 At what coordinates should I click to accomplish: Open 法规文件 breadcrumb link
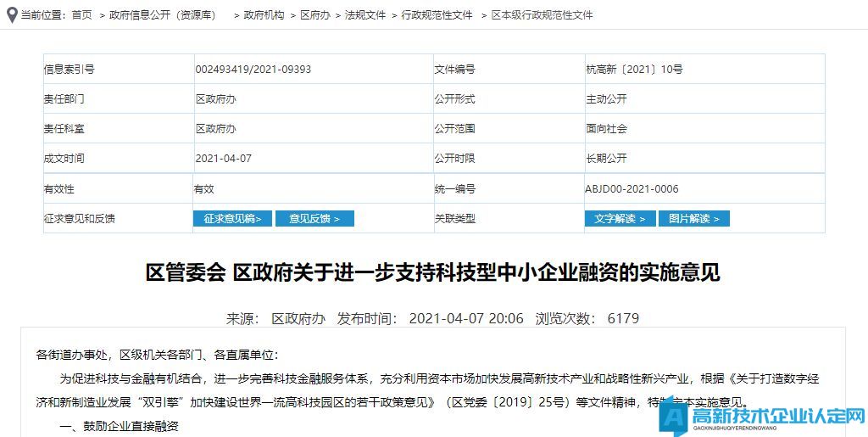click(365, 15)
